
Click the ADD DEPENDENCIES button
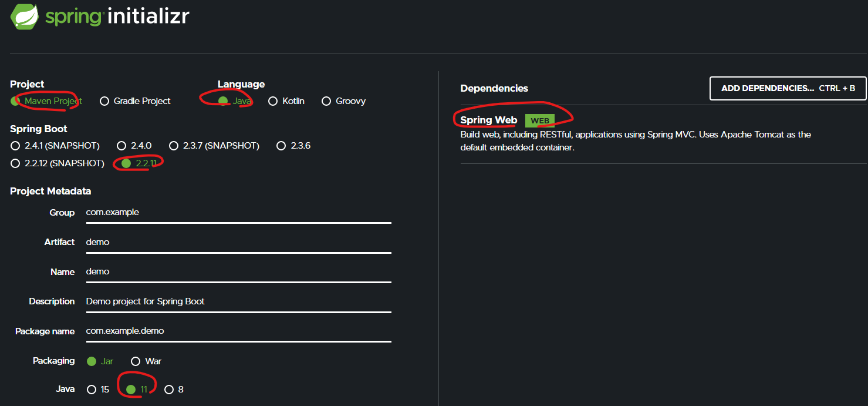pos(788,88)
